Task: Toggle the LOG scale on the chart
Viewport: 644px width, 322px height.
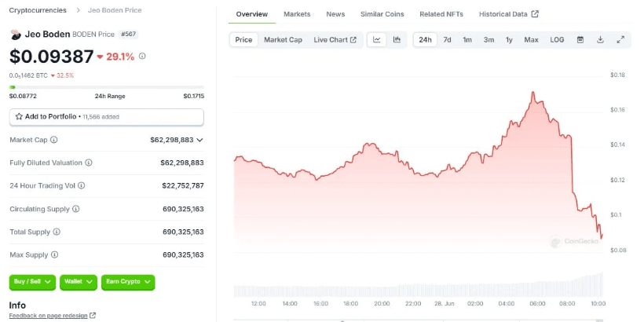Action: (557, 39)
